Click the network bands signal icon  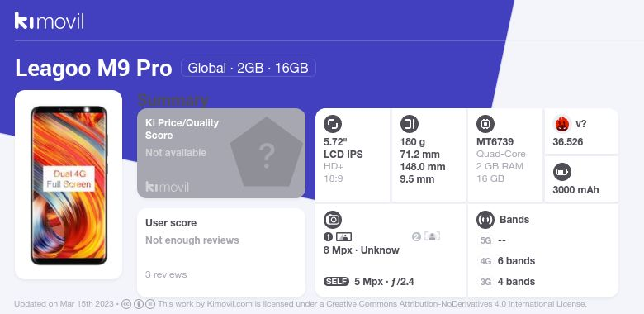pyautogui.click(x=485, y=220)
